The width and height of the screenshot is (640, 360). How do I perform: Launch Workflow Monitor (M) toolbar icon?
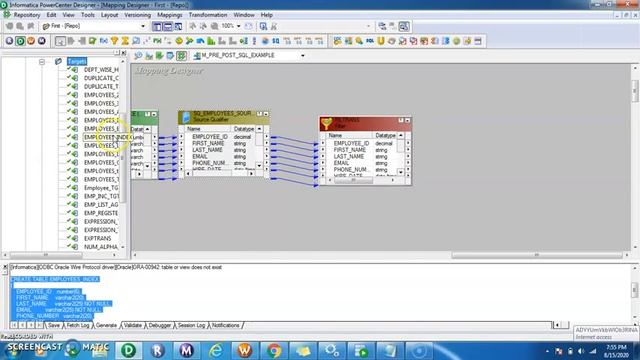point(42,41)
